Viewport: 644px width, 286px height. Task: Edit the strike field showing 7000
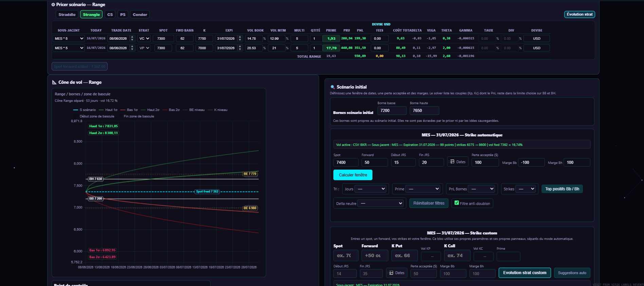point(204,48)
